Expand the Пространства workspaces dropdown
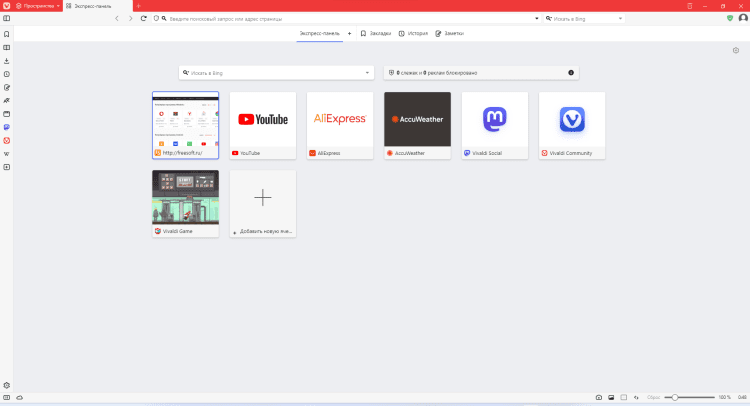The image size is (750, 406). point(38,6)
